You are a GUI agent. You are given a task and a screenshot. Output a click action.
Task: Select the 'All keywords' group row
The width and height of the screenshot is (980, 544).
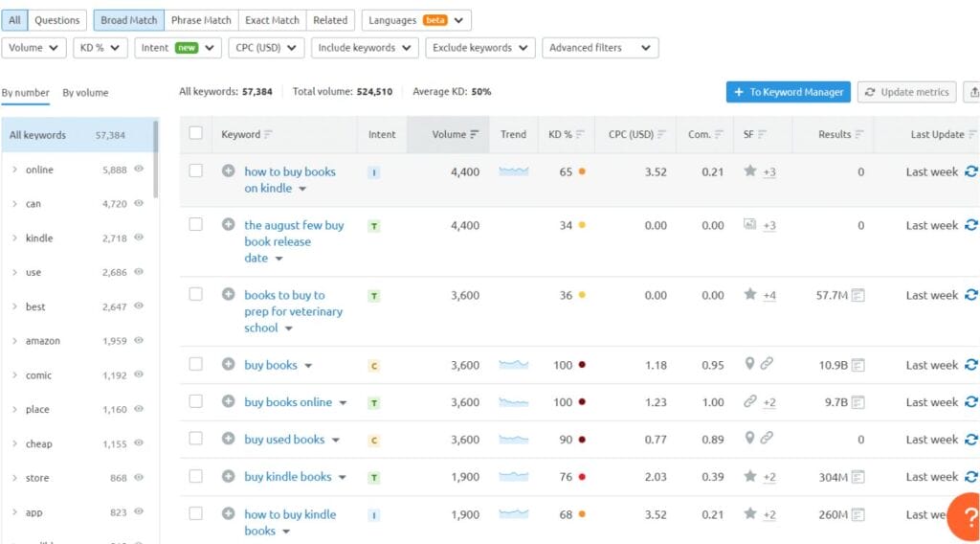(x=78, y=134)
